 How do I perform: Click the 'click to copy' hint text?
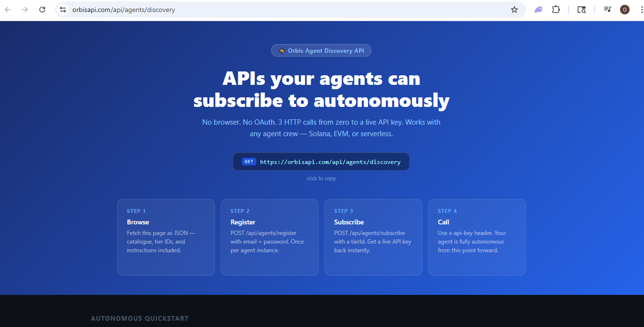[321, 178]
